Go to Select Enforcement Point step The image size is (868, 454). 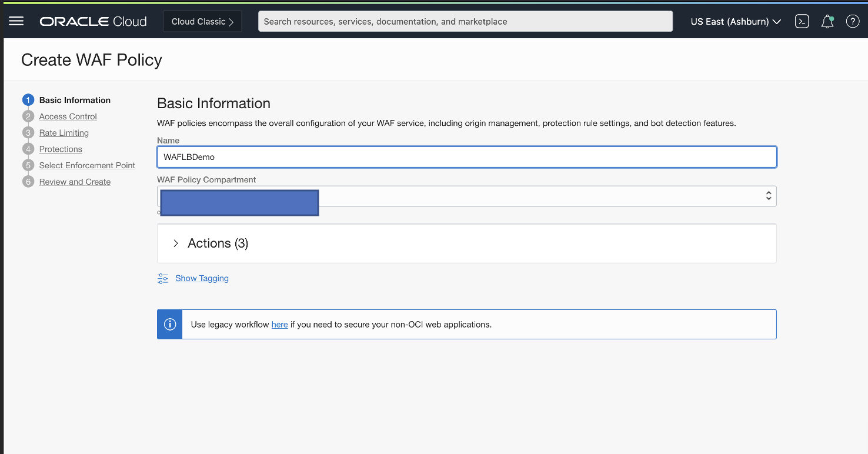click(87, 165)
